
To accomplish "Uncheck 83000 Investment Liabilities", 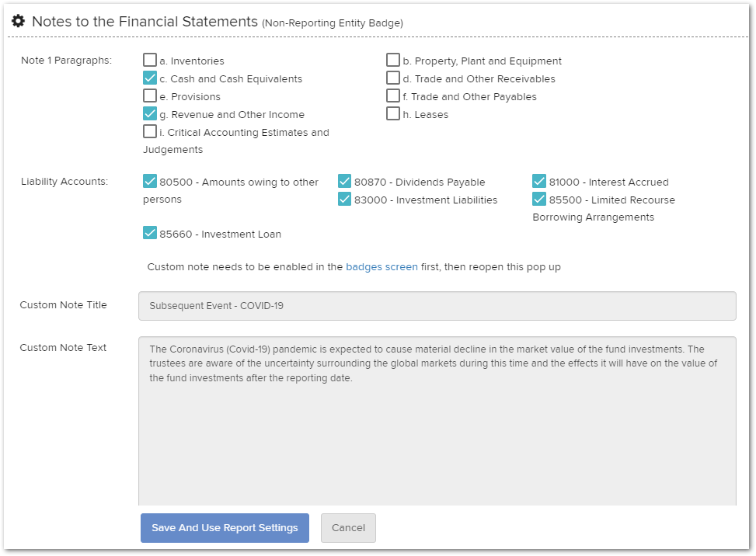I will click(345, 199).
